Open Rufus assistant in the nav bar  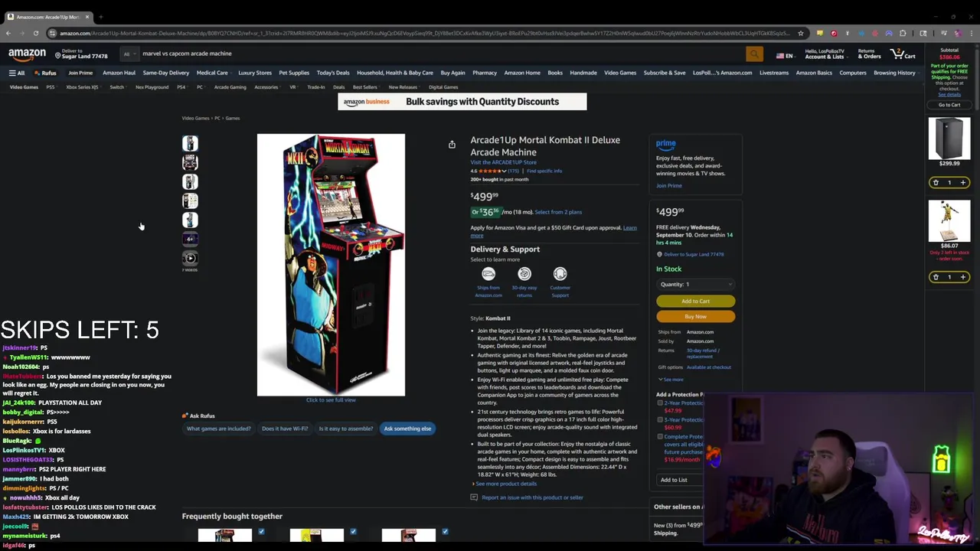45,73
